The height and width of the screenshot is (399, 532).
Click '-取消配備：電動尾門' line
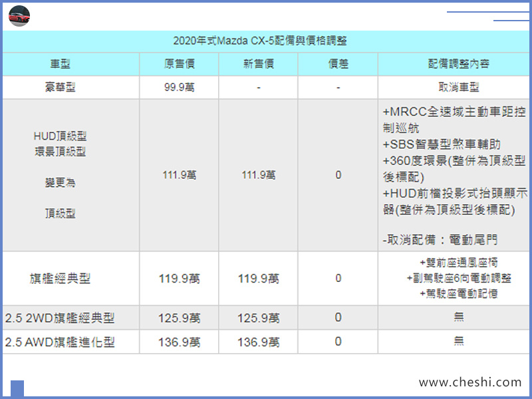(x=440, y=240)
